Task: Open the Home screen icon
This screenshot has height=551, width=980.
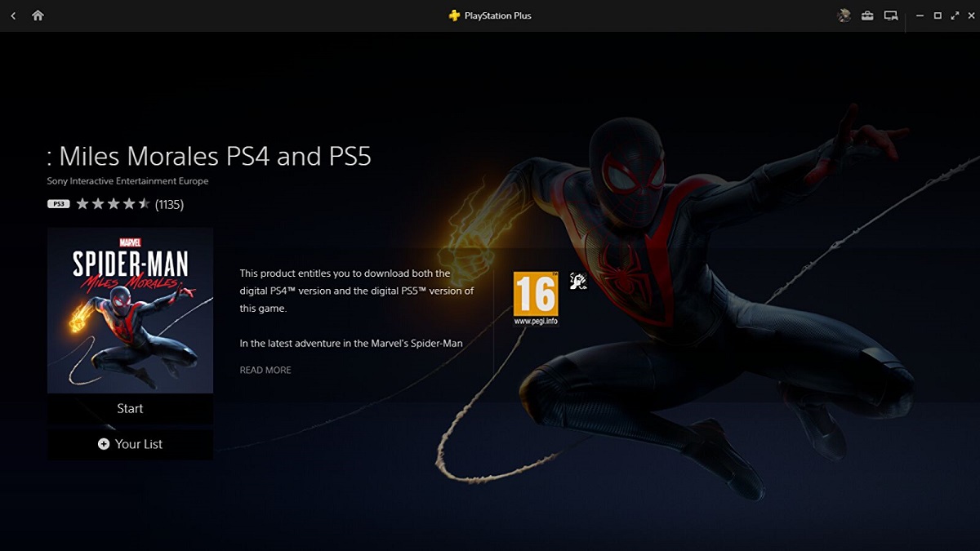Action: click(x=38, y=16)
